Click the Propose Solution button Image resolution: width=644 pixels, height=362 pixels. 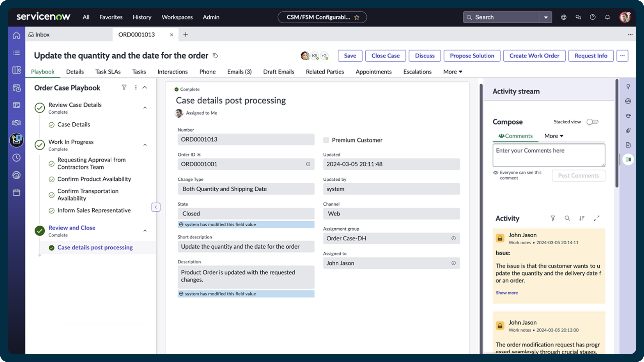point(472,56)
